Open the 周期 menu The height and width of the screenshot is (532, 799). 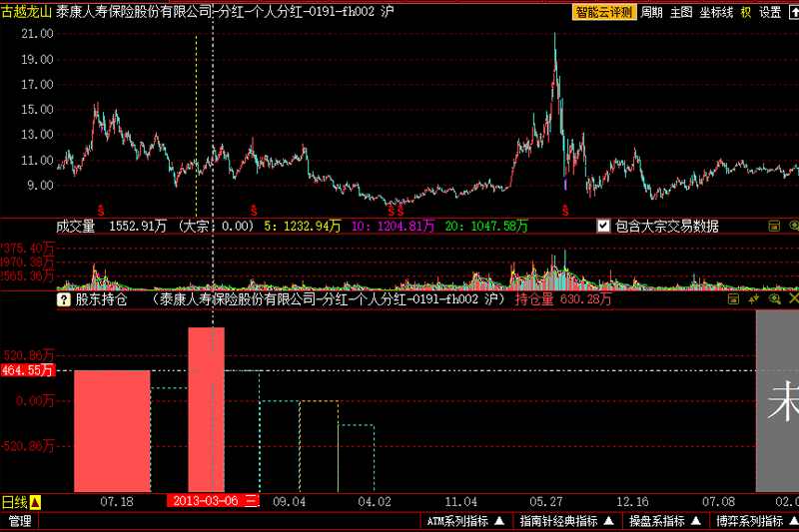click(651, 13)
